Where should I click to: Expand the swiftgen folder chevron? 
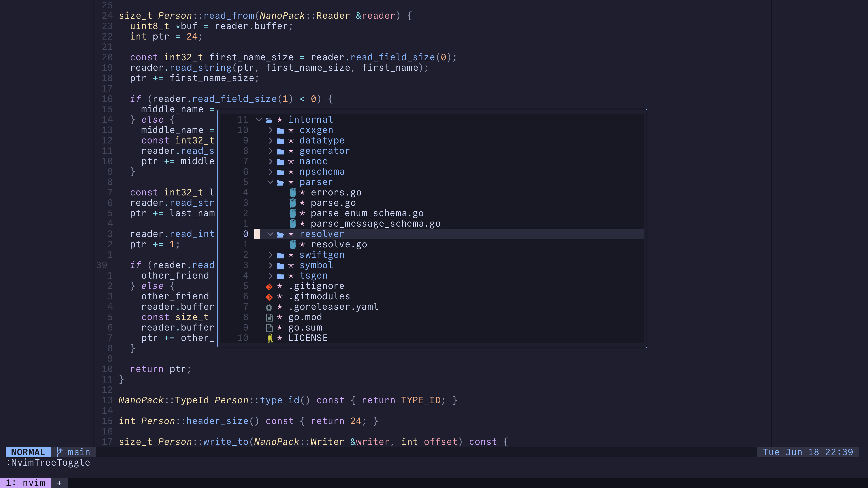[270, 255]
